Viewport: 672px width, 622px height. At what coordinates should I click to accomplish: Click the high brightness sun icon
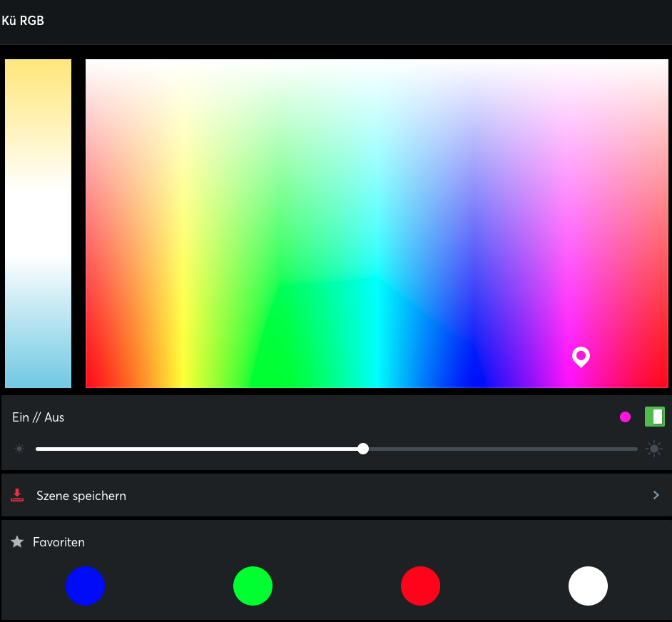[654, 449]
